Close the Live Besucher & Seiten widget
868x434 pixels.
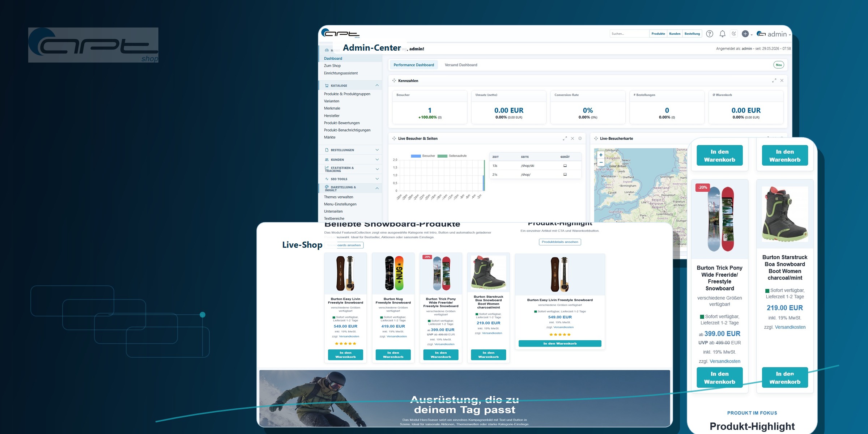point(573,139)
